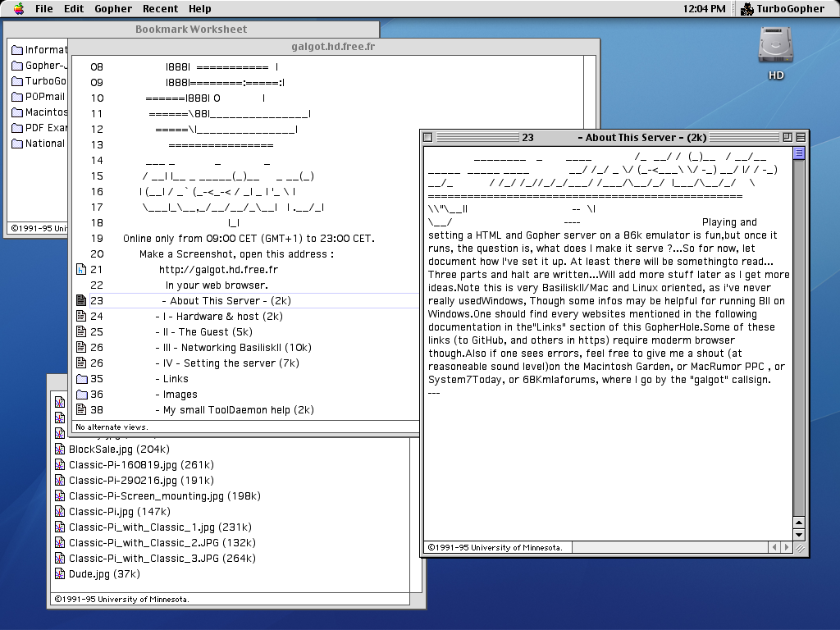This screenshot has height=630, width=840.
Task: Collapse the About This Server window
Action: point(801,137)
